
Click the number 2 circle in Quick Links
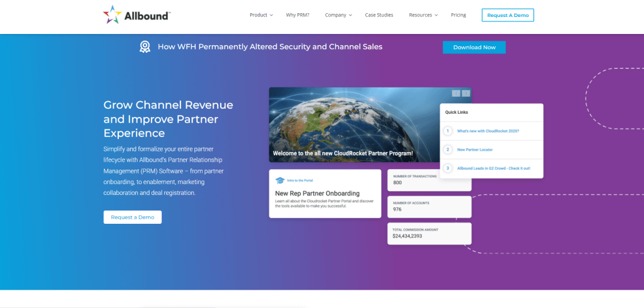tap(448, 150)
